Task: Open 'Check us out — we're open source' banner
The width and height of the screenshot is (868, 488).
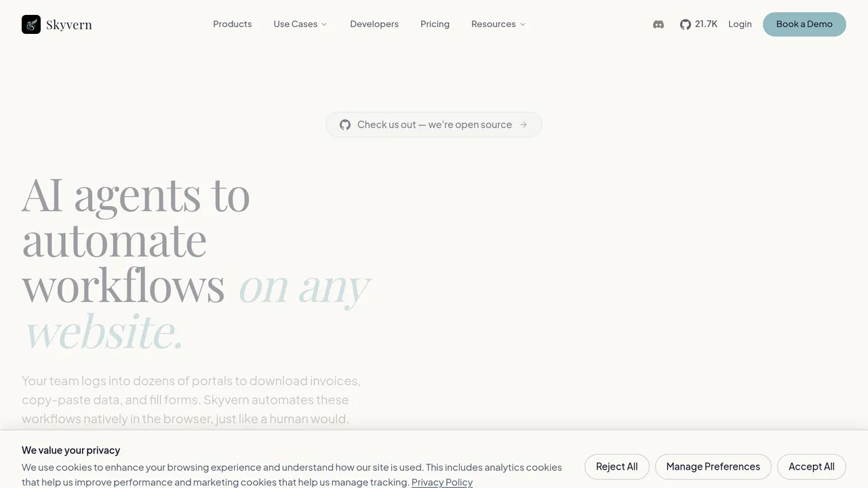Action: pos(434,125)
